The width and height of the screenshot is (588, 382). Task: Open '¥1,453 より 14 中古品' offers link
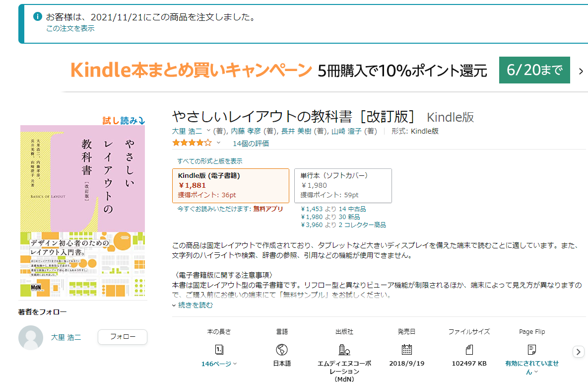click(333, 209)
